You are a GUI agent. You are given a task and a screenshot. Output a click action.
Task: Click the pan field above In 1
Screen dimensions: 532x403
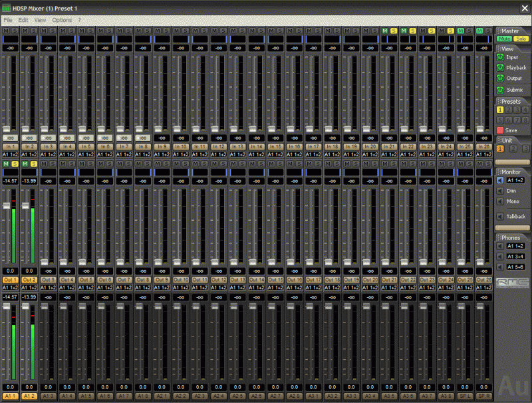coord(10,39)
